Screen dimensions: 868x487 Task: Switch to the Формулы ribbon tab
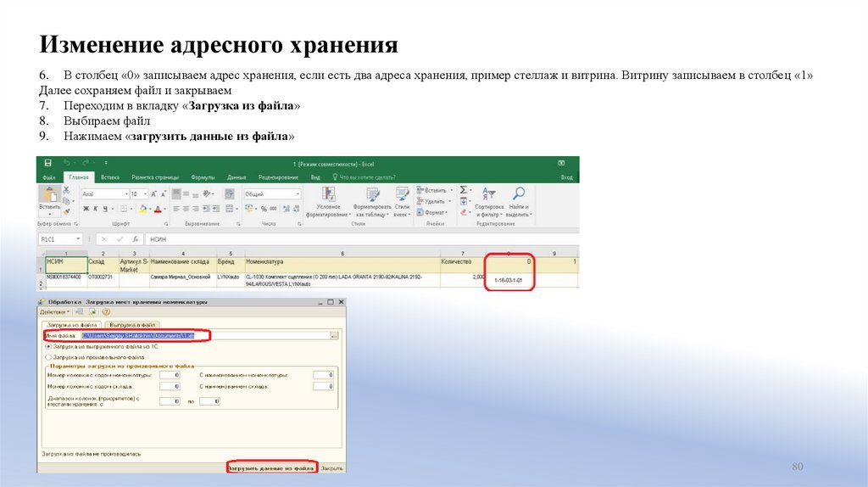203,178
